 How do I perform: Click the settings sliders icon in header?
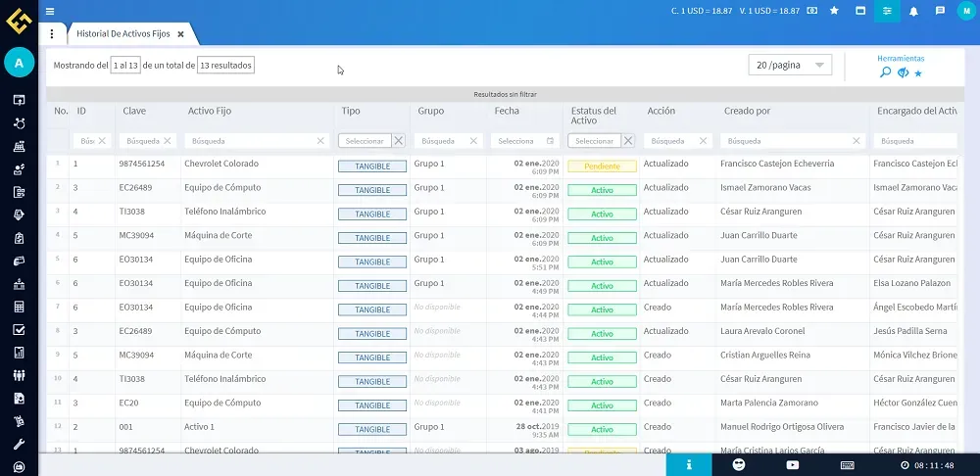887,11
